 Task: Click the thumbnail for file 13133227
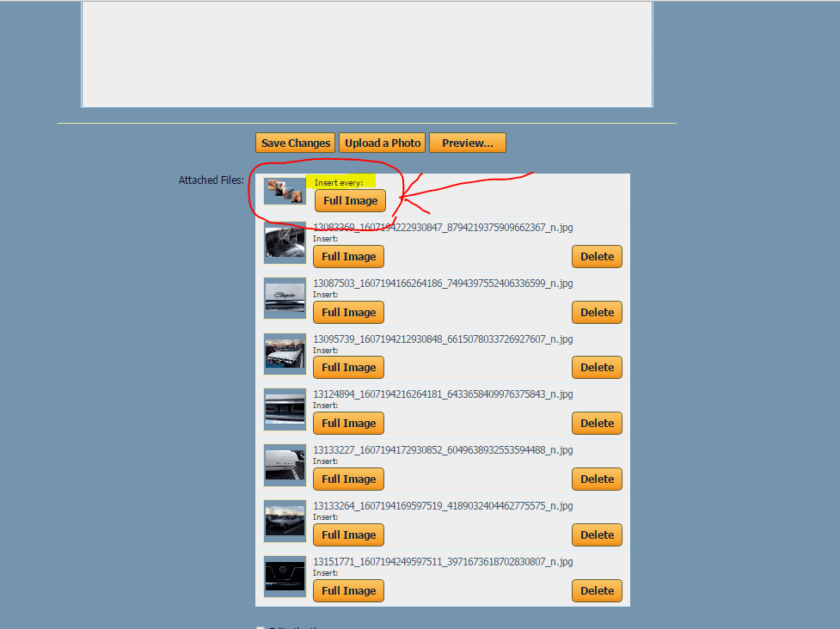pyautogui.click(x=285, y=466)
